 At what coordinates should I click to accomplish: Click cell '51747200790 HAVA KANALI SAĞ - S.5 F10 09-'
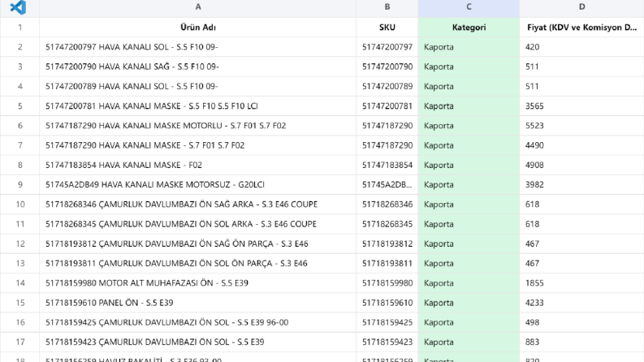coord(198,67)
